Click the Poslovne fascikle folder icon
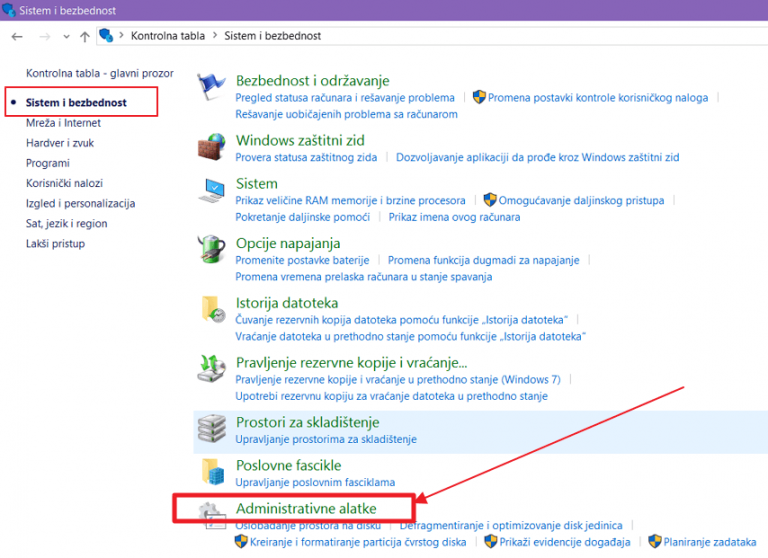The height and width of the screenshot is (558, 768). click(213, 471)
